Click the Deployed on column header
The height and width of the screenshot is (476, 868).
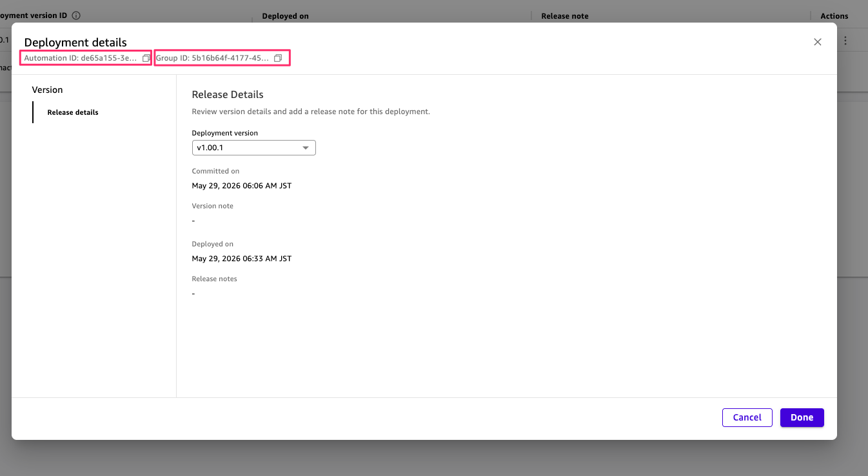pyautogui.click(x=285, y=16)
